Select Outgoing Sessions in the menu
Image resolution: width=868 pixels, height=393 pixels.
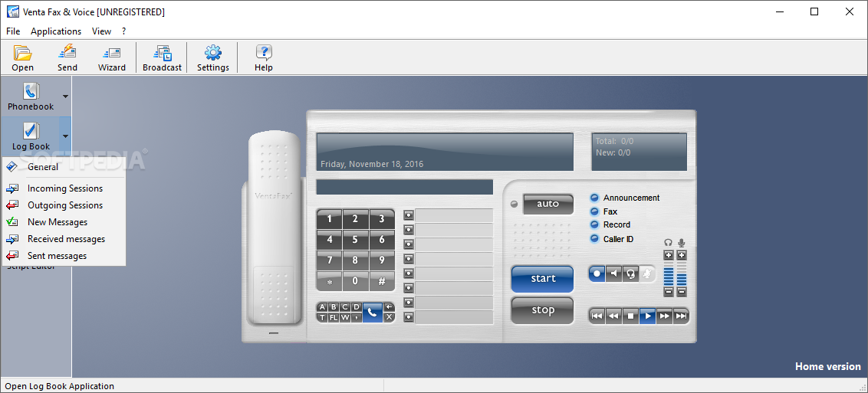pos(64,205)
